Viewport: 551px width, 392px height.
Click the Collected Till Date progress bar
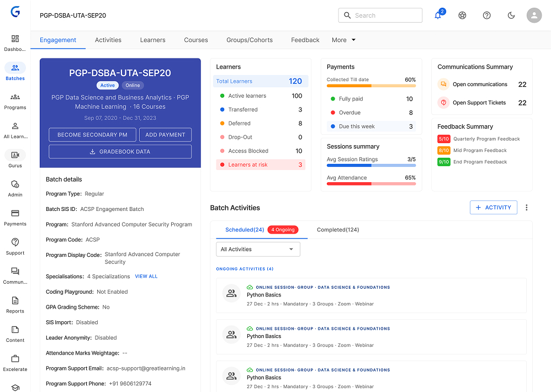coord(370,86)
